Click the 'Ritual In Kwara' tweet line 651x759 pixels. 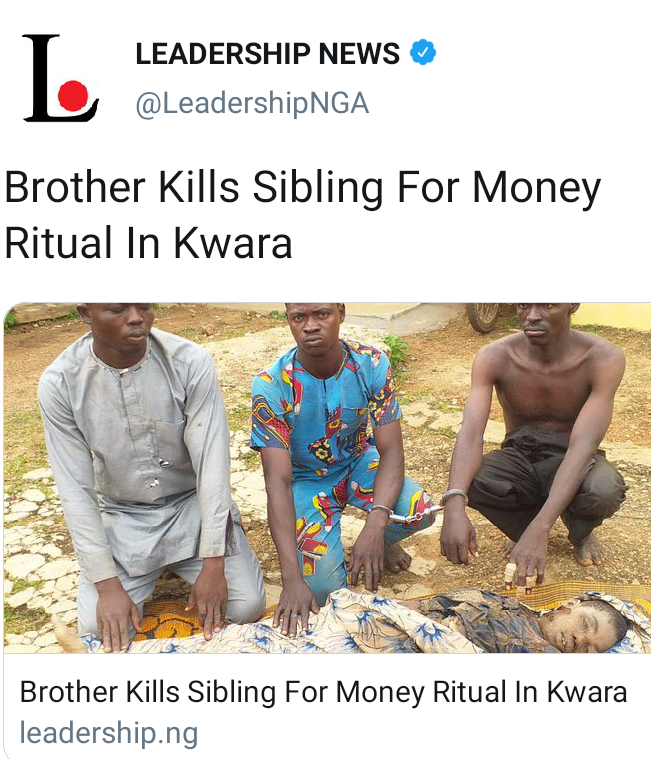[148, 243]
